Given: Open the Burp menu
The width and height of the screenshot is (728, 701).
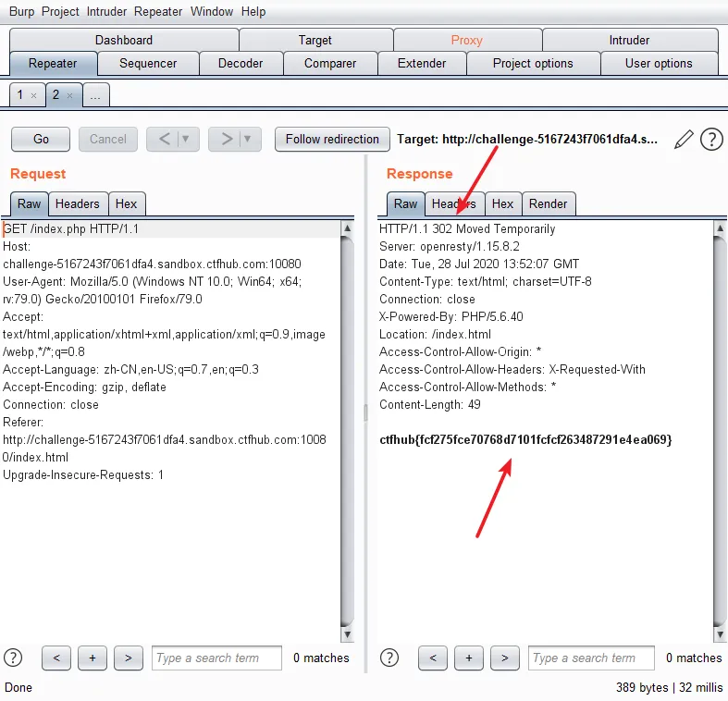Looking at the screenshot, I should pos(21,11).
